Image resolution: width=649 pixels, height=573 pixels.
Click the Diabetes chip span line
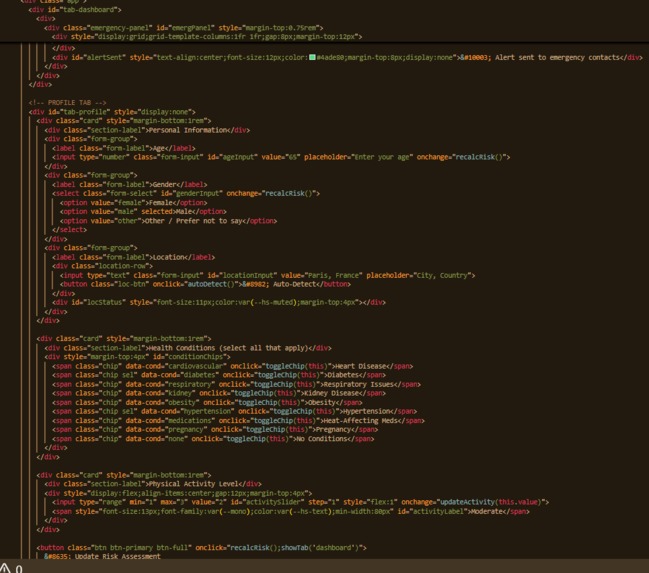[219, 375]
